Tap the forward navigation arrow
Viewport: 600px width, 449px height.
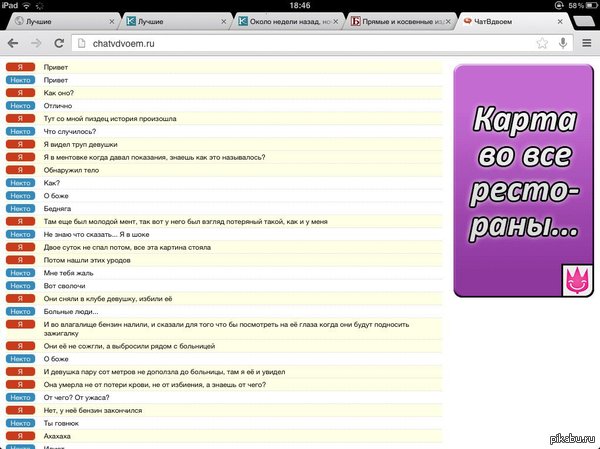click(36, 43)
